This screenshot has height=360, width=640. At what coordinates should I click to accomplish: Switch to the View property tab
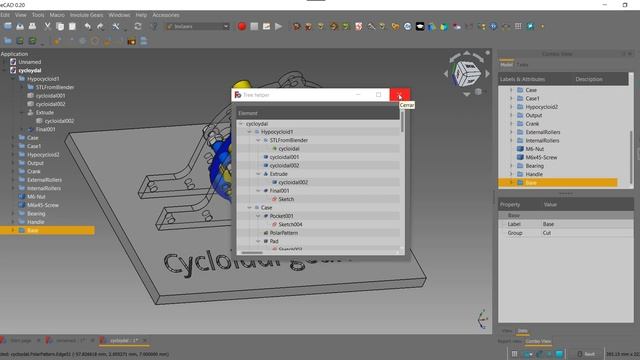(x=507, y=331)
